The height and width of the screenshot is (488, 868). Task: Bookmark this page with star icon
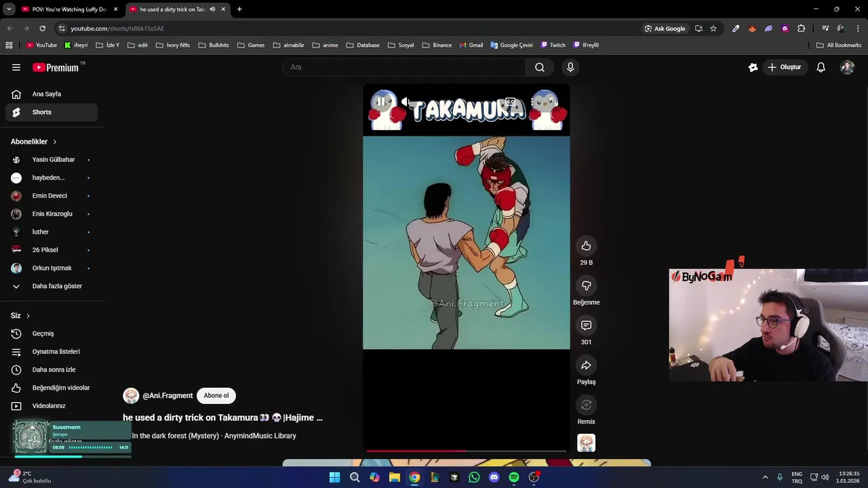pos(713,28)
